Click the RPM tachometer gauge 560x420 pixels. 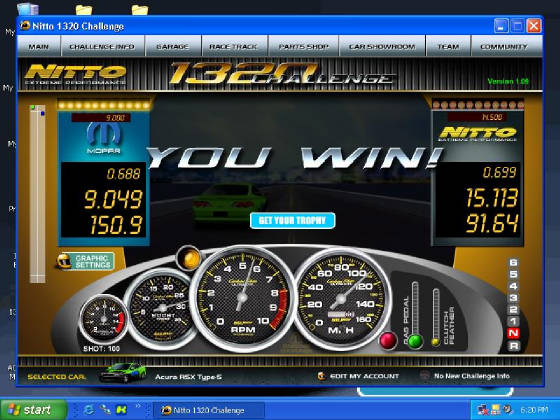[x=243, y=299]
